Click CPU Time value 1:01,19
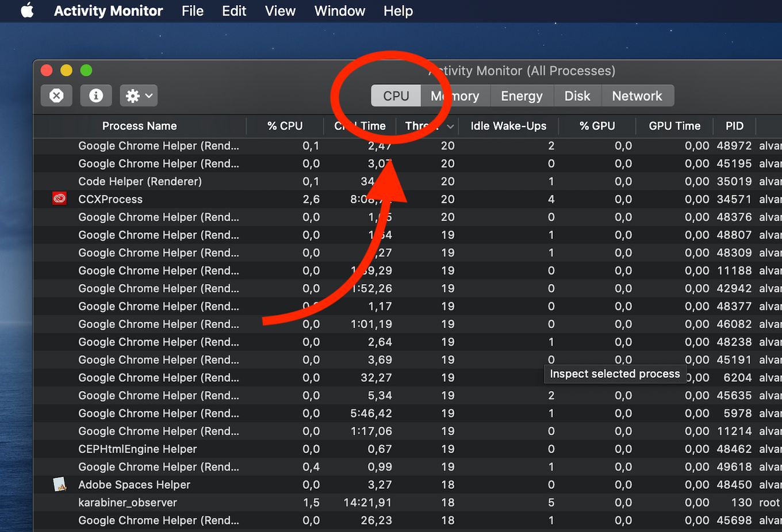782x532 pixels. pyautogui.click(x=371, y=324)
